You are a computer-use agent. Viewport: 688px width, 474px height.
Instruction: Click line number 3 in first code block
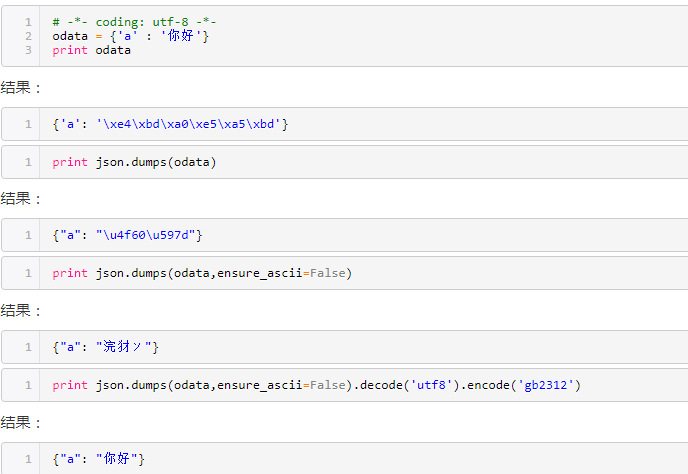[x=28, y=50]
